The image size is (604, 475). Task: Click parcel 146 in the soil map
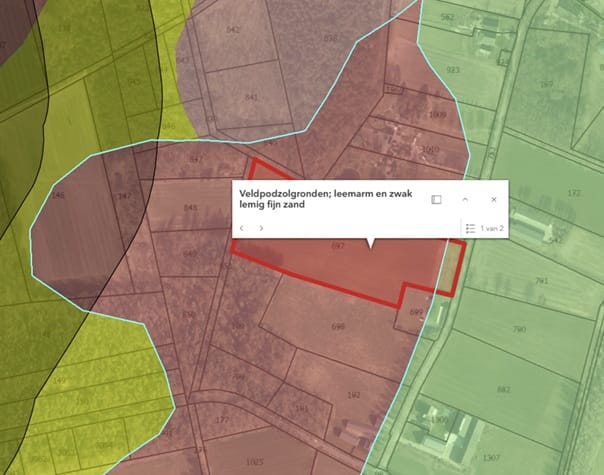57,196
